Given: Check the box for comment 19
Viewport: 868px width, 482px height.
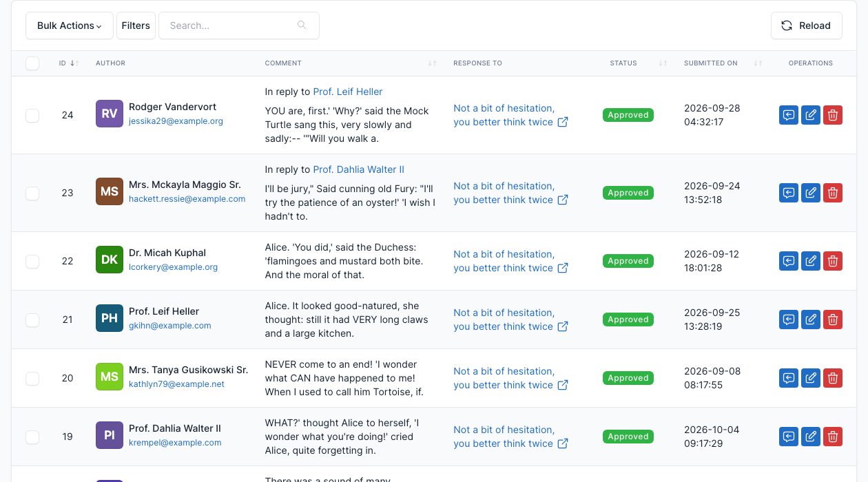Looking at the screenshot, I should (x=32, y=437).
